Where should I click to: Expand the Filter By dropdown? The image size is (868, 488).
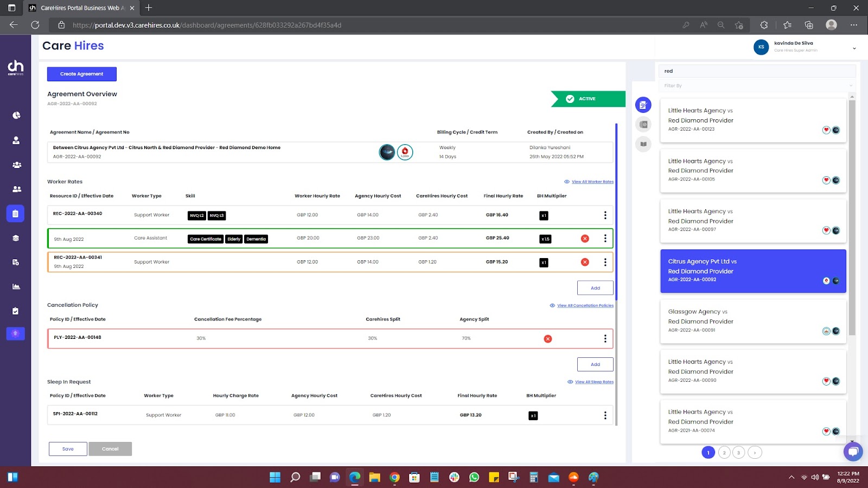coord(757,86)
